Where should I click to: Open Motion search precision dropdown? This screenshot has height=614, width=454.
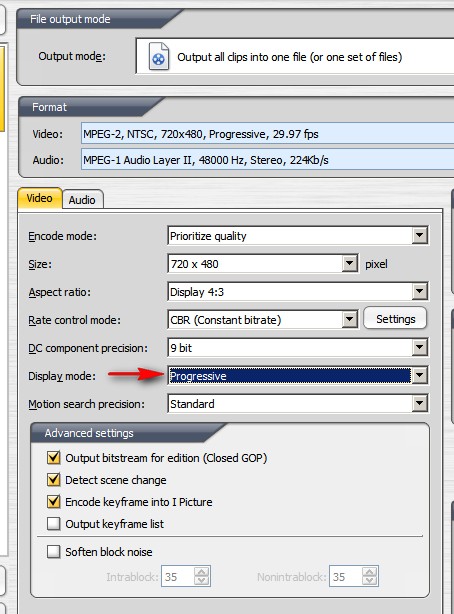[420, 404]
